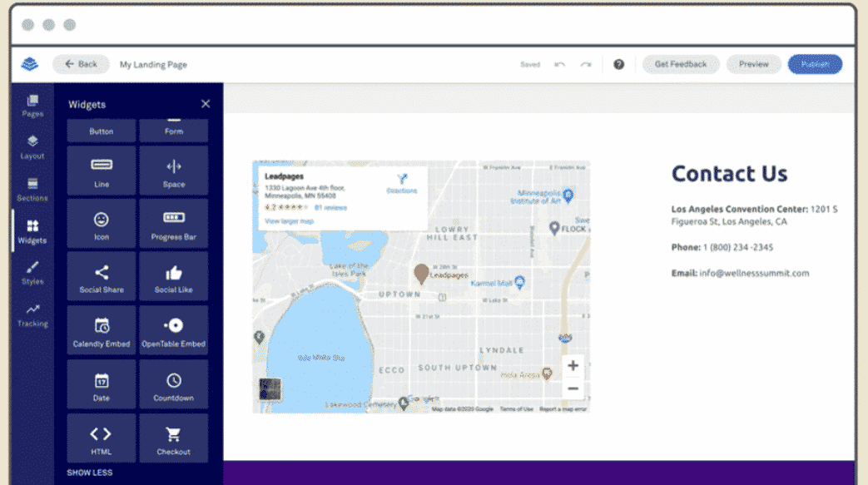Publish the landing page
Image resolution: width=868 pixels, height=485 pixels.
(815, 64)
